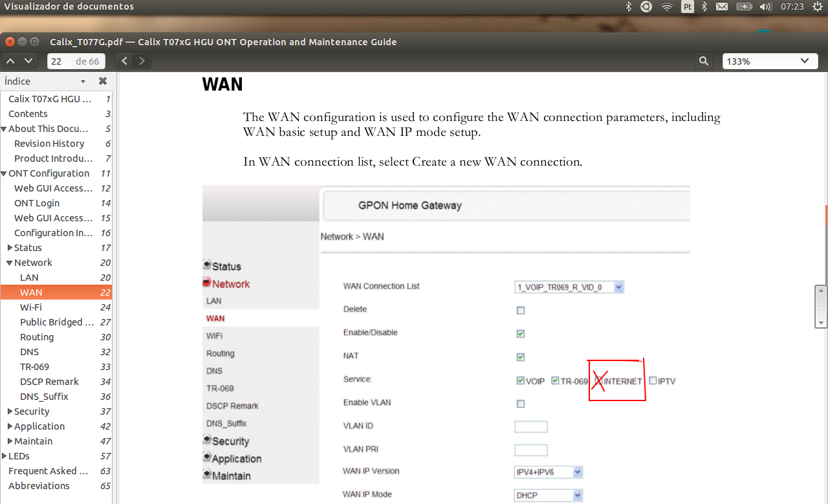Expand the Maintain tree node
Screen dimensions: 828x504
pos(10,441)
